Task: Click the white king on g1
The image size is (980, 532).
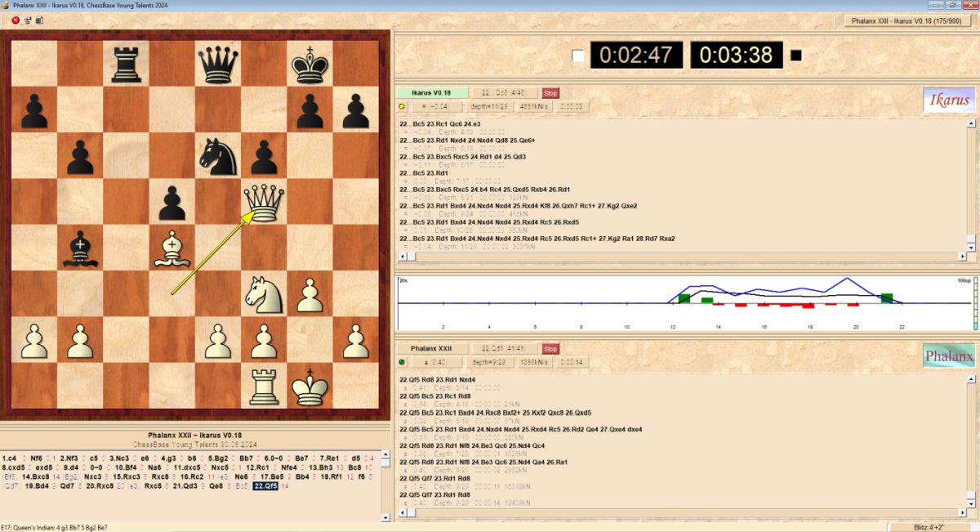Action: click(x=310, y=387)
